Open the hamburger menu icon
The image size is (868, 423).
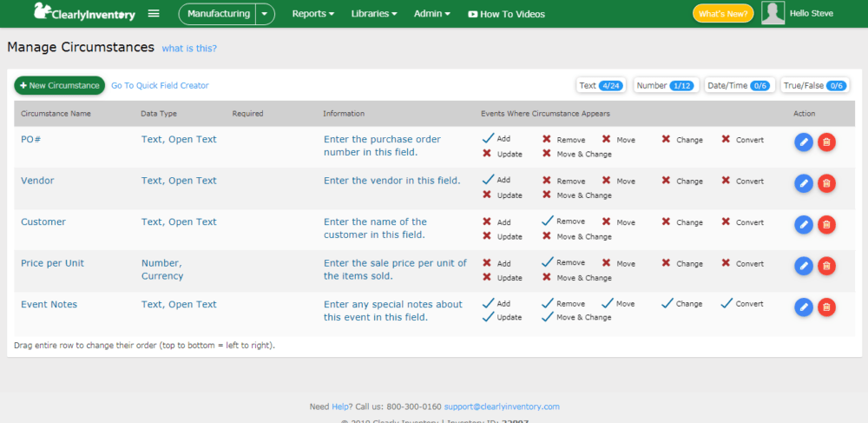point(154,14)
